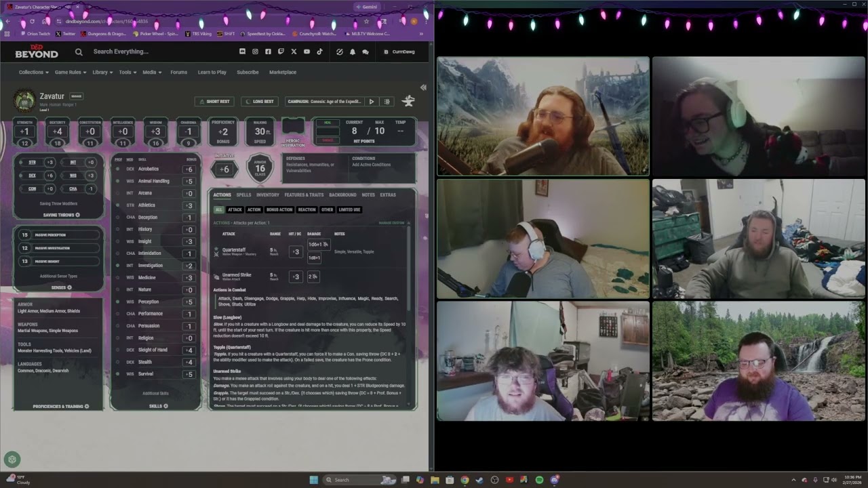The width and height of the screenshot is (868, 488).
Task: Open the Forums link
Action: 179,72
